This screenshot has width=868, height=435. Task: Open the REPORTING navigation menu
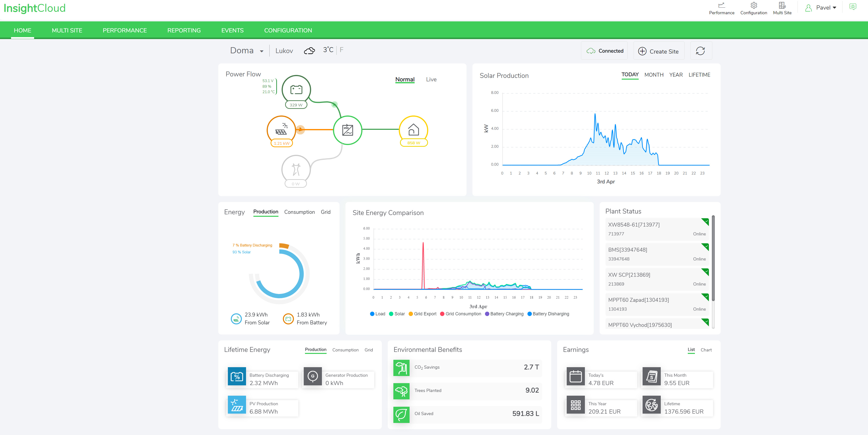pyautogui.click(x=184, y=30)
